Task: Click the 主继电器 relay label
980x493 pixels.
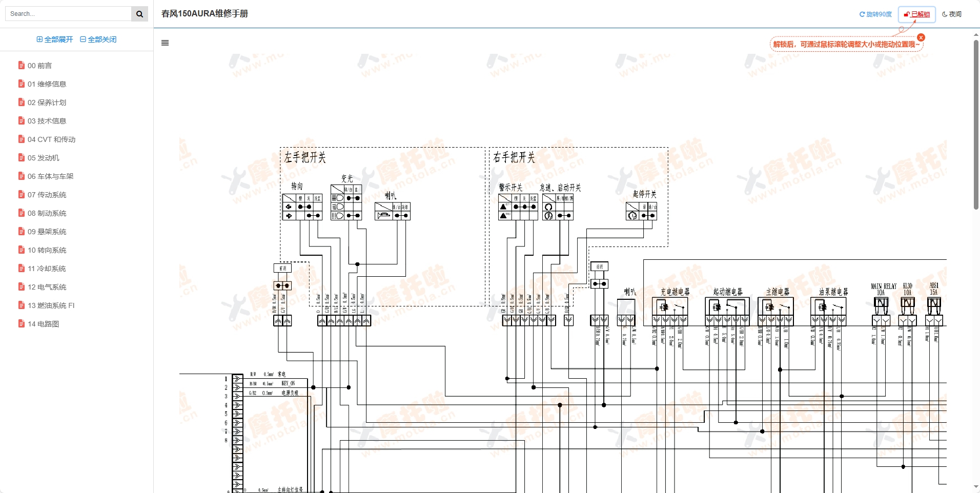Action: point(778,292)
